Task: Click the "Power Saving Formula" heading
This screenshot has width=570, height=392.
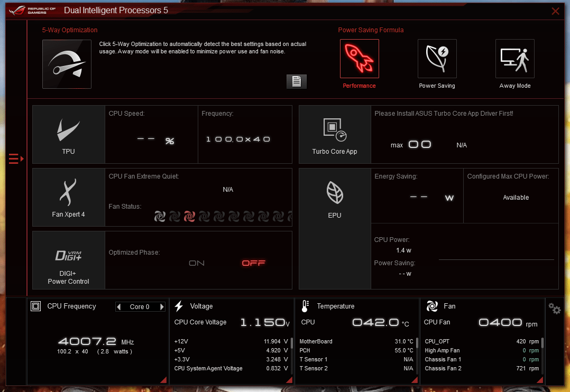Action: point(371,30)
